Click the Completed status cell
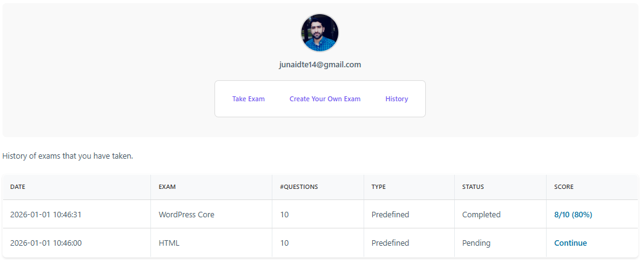 (481, 215)
